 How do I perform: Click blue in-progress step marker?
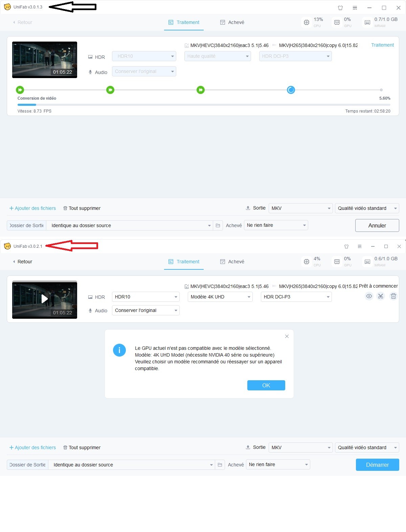pos(291,90)
